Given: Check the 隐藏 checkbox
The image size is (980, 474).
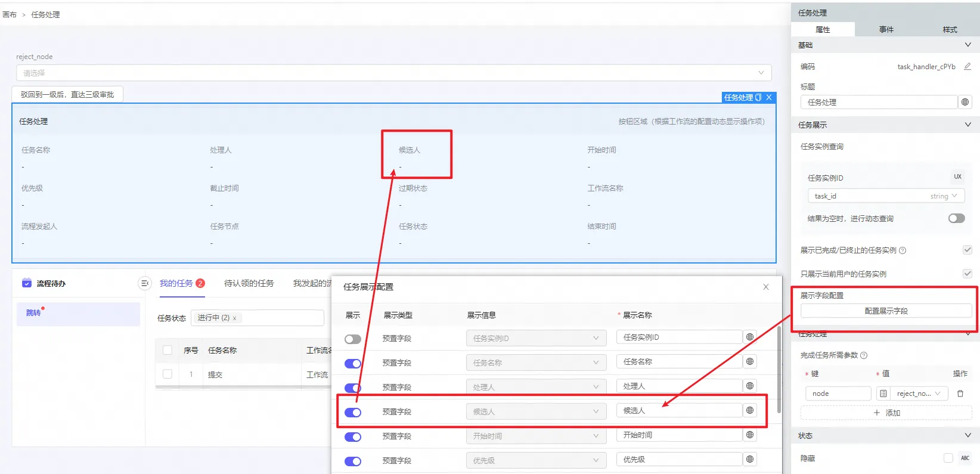Looking at the screenshot, I should [948, 458].
